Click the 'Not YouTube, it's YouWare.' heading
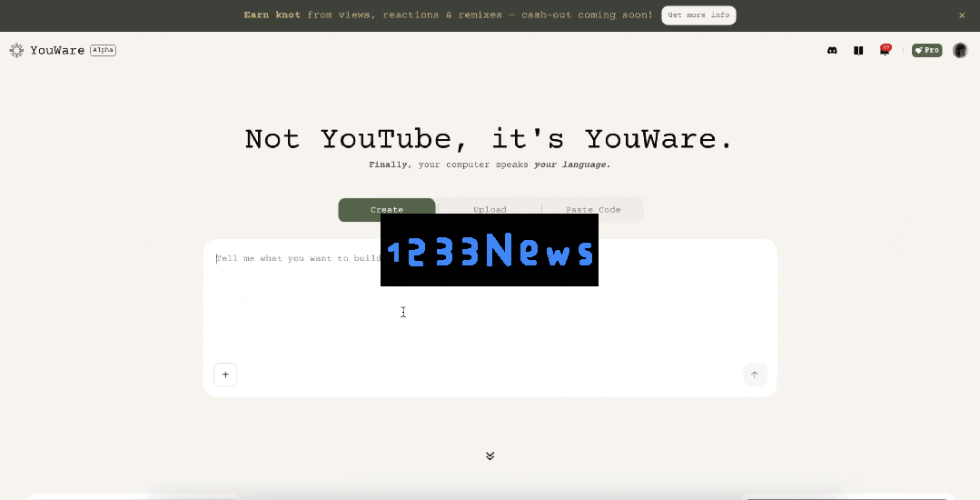Image resolution: width=980 pixels, height=500 pixels. click(489, 138)
